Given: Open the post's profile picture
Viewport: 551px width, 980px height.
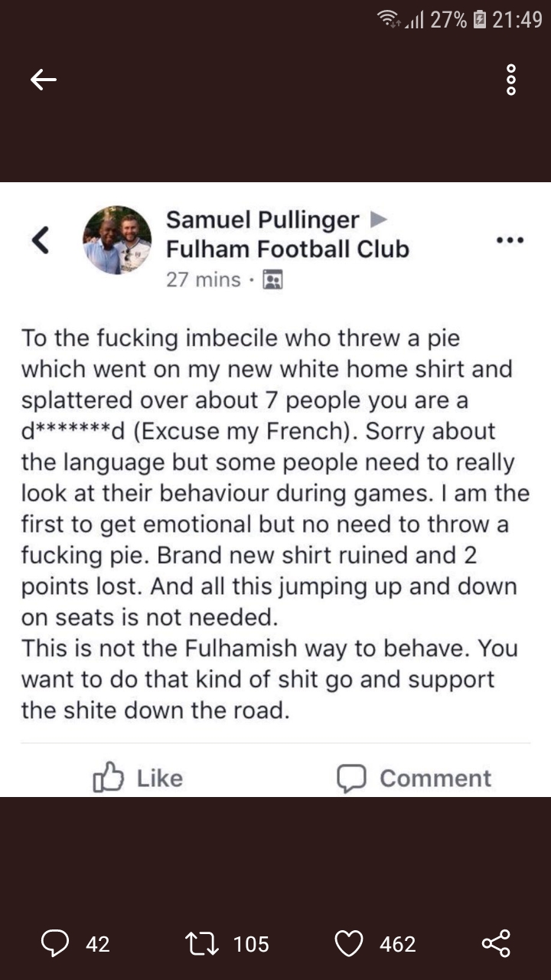Looking at the screenshot, I should tap(117, 240).
